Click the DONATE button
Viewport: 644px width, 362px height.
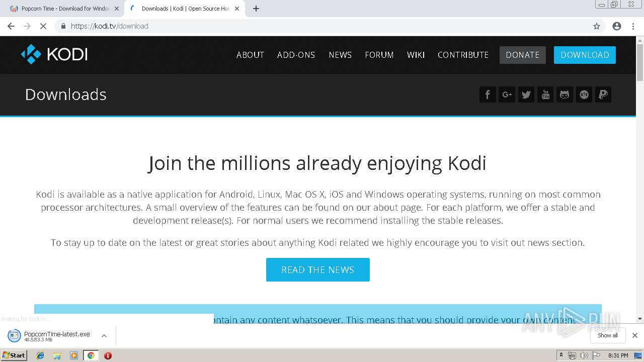pos(523,55)
